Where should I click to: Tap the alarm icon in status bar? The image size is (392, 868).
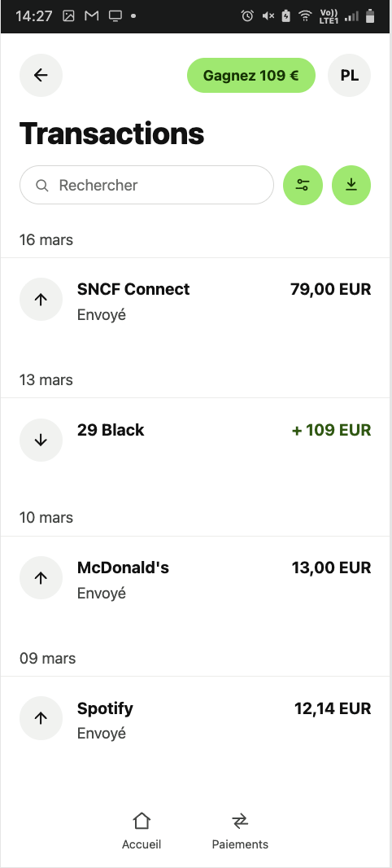(x=247, y=16)
